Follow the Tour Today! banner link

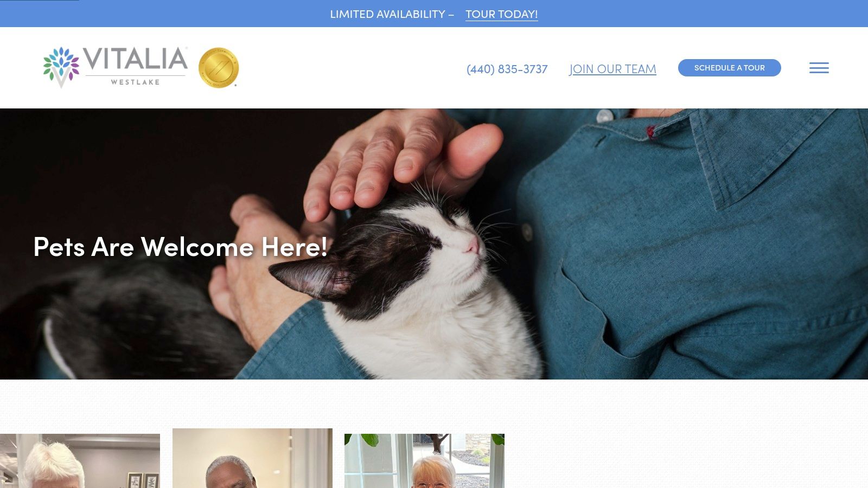pyautogui.click(x=502, y=14)
